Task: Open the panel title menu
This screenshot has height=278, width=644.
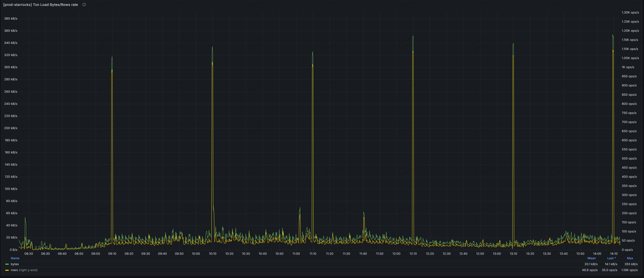Action: point(41,5)
